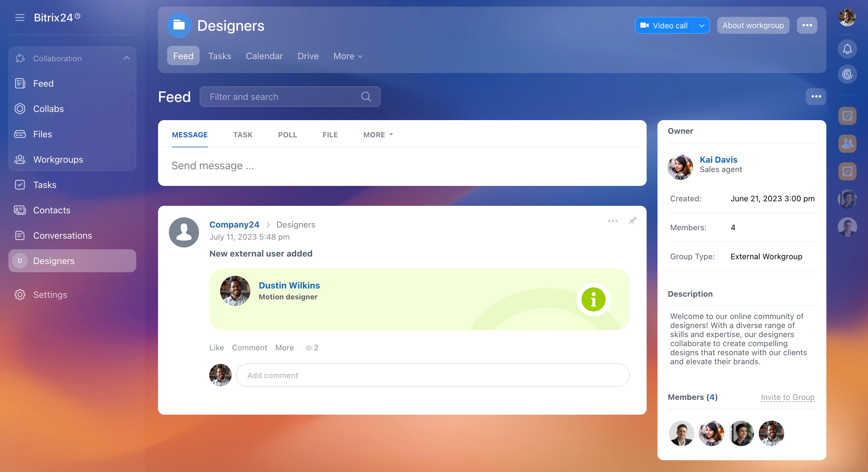The width and height of the screenshot is (868, 472).
Task: Click the Add comment field
Action: click(x=432, y=375)
